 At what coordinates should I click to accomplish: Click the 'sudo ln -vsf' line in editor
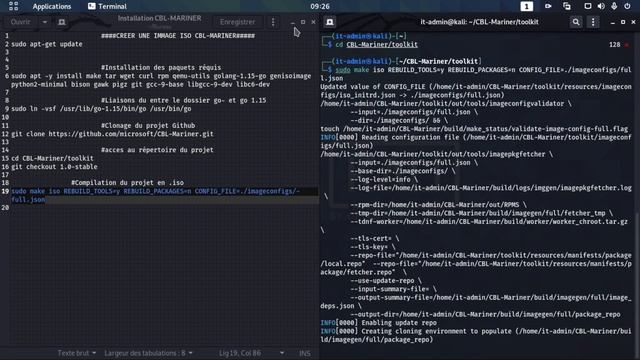point(101,109)
